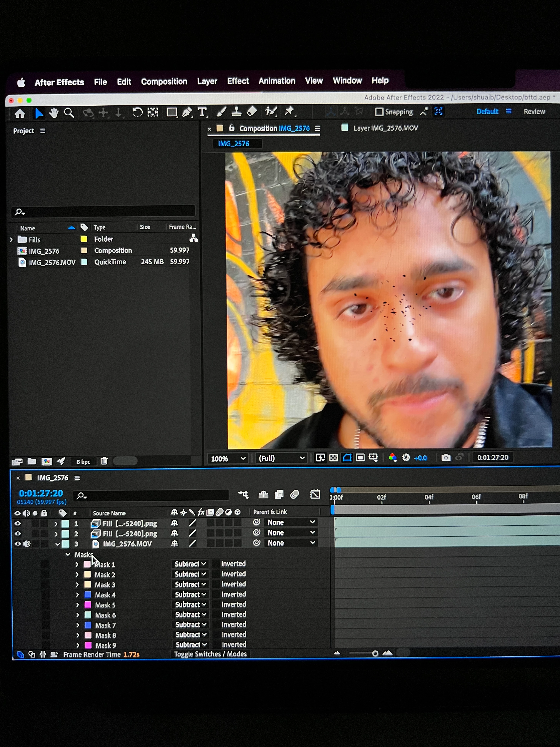The width and height of the screenshot is (560, 747).
Task: Switch to Layer IMG_2576.MOV tab
Action: (385, 128)
